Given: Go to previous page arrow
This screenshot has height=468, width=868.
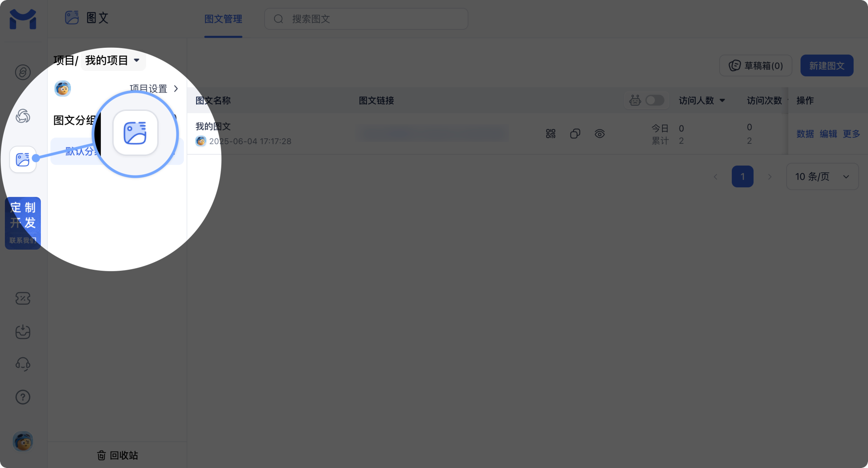Looking at the screenshot, I should point(716,177).
